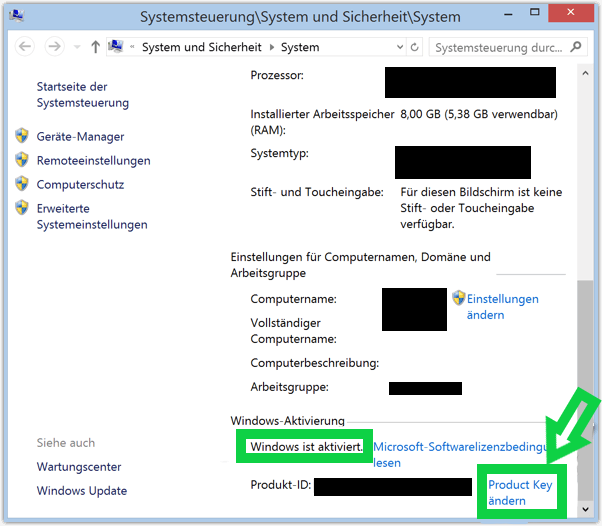The image size is (602, 526).
Task: Click 'Einstellungen ändern' link
Action: pos(502,307)
